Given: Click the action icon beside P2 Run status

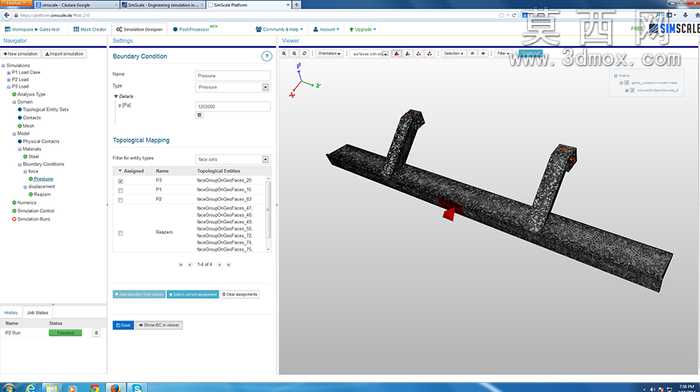Looking at the screenshot, I should [96, 333].
